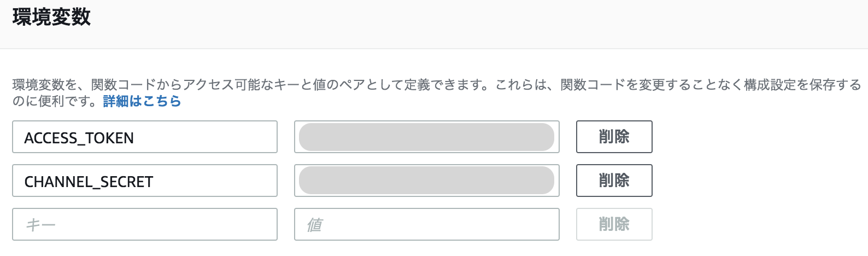Click the grey redaction bar in the CHANNEL_SECRET row

[x=426, y=181]
